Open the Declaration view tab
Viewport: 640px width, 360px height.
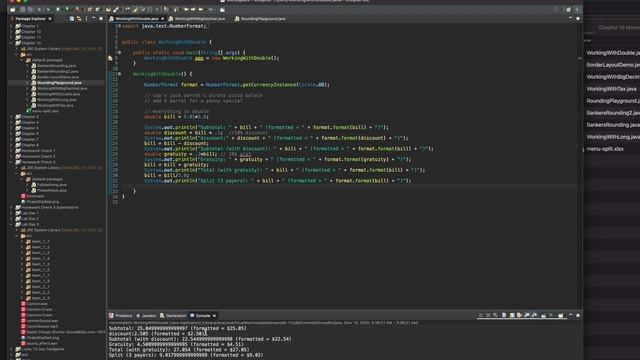pyautogui.click(x=173, y=316)
